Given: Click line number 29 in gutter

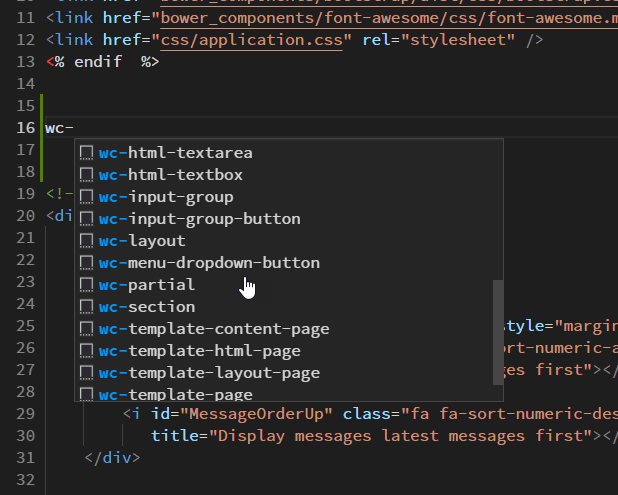Looking at the screenshot, I should [x=26, y=414].
